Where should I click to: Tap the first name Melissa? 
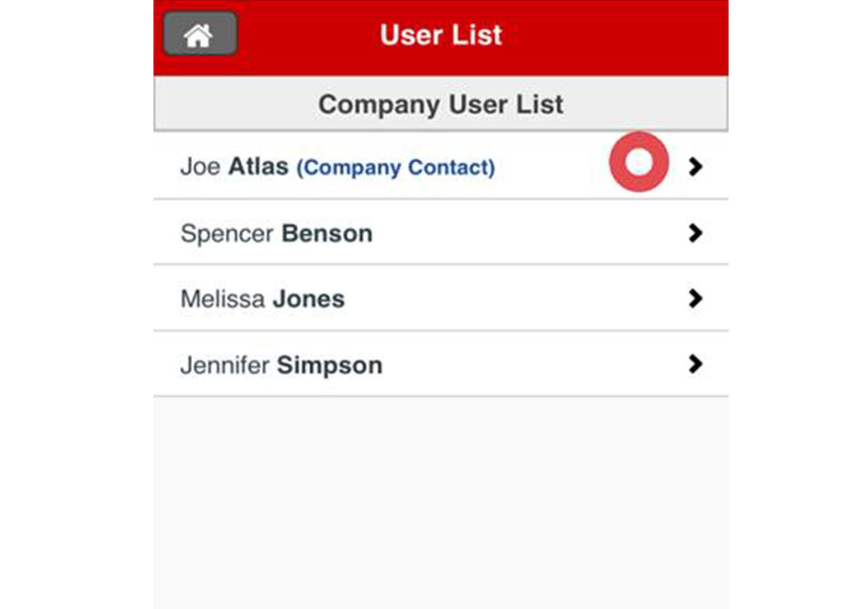pos(222,299)
